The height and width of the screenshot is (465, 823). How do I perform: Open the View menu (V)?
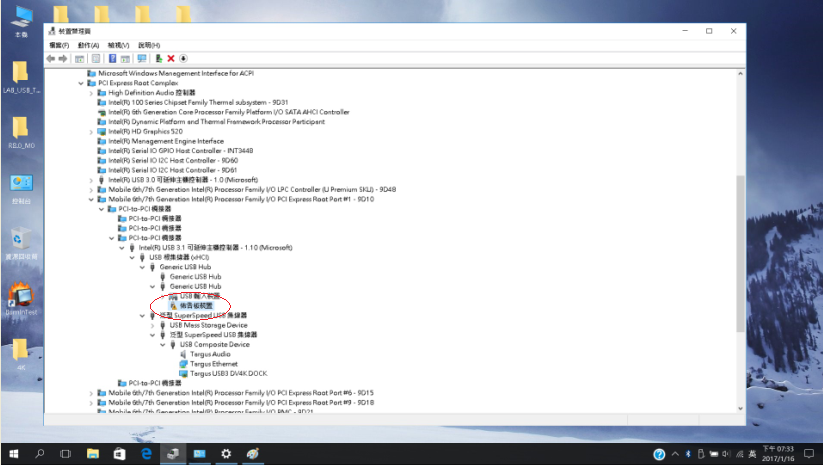pyautogui.click(x=119, y=45)
